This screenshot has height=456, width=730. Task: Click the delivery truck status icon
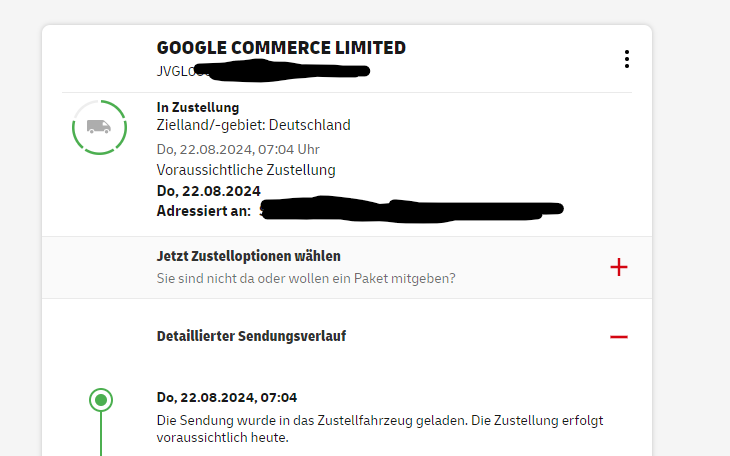tap(99, 127)
